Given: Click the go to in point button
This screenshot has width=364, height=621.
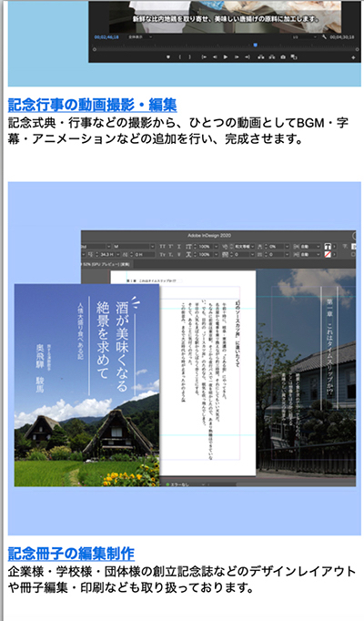Looking at the screenshot, I should (204, 57).
